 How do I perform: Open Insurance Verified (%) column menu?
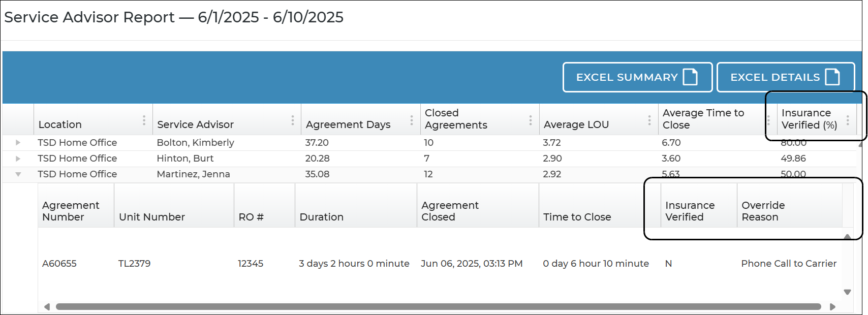click(x=848, y=120)
